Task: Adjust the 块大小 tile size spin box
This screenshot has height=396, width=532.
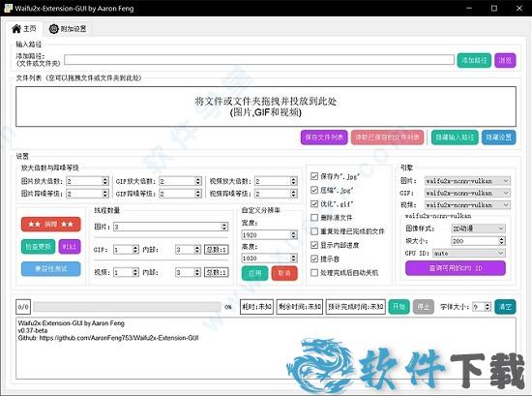Action: (478, 241)
